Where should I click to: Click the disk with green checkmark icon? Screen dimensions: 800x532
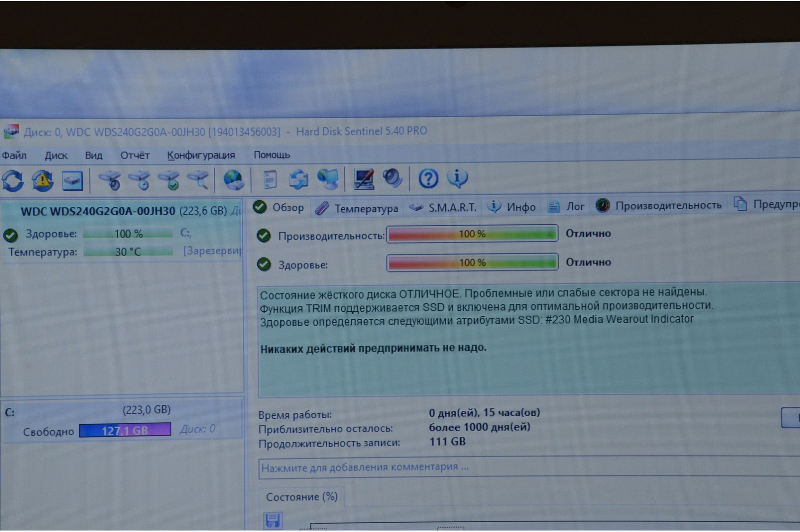click(x=169, y=180)
